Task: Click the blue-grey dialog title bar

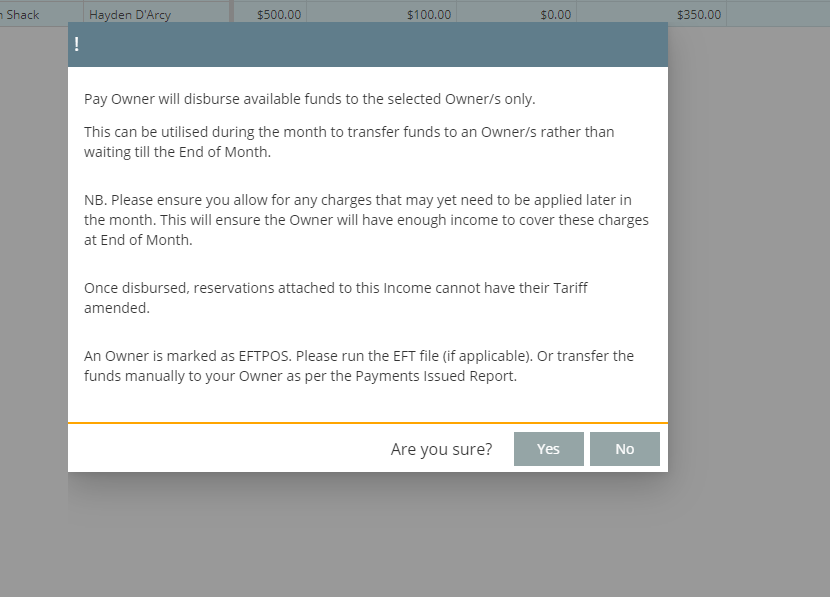Action: pos(367,45)
